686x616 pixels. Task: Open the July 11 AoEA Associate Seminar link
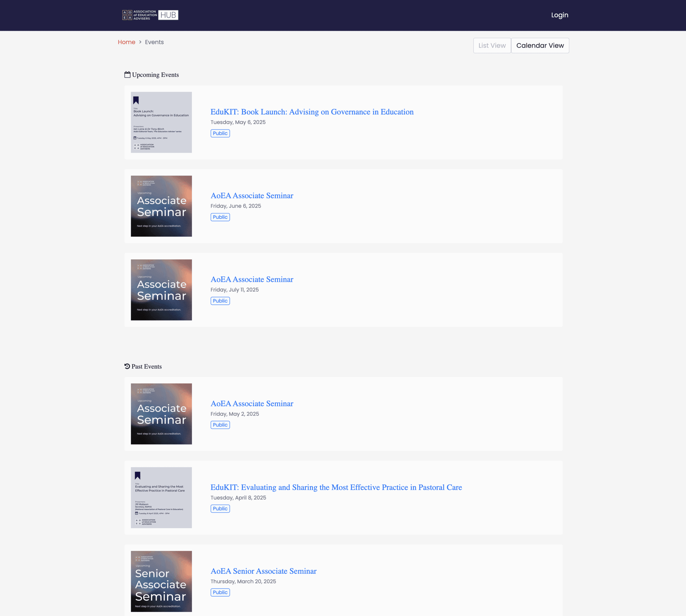pos(252,279)
